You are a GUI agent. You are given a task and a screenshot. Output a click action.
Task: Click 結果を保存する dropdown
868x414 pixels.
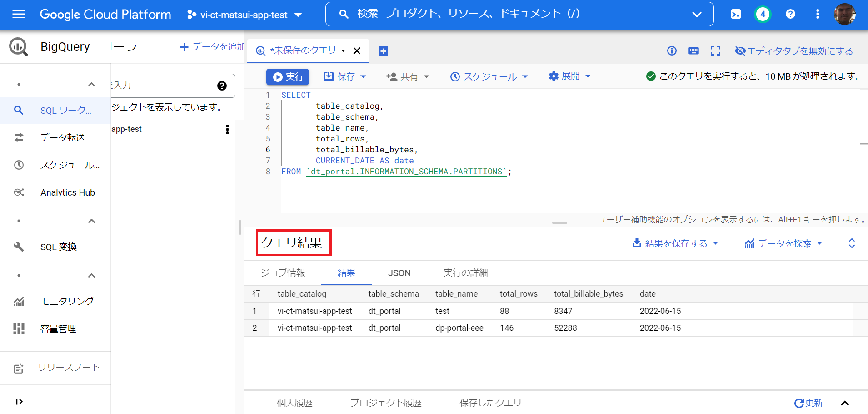coord(675,243)
